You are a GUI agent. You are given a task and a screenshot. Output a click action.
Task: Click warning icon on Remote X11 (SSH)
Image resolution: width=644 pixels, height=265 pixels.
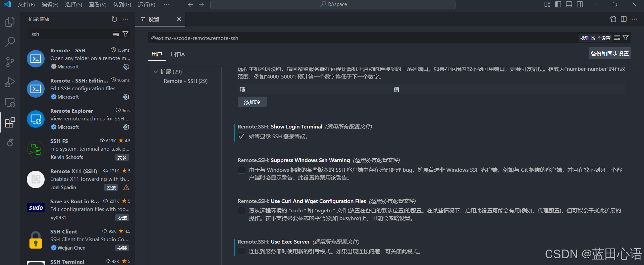click(126, 188)
